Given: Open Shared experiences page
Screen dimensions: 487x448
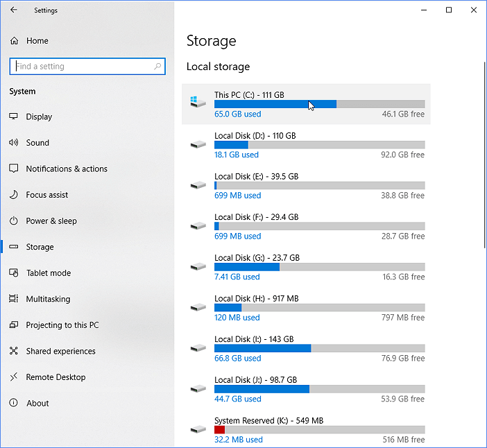Looking at the screenshot, I should pyautogui.click(x=60, y=352).
